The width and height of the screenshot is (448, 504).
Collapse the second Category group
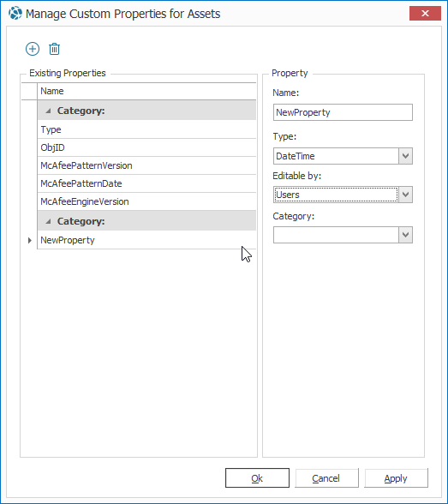coord(48,221)
